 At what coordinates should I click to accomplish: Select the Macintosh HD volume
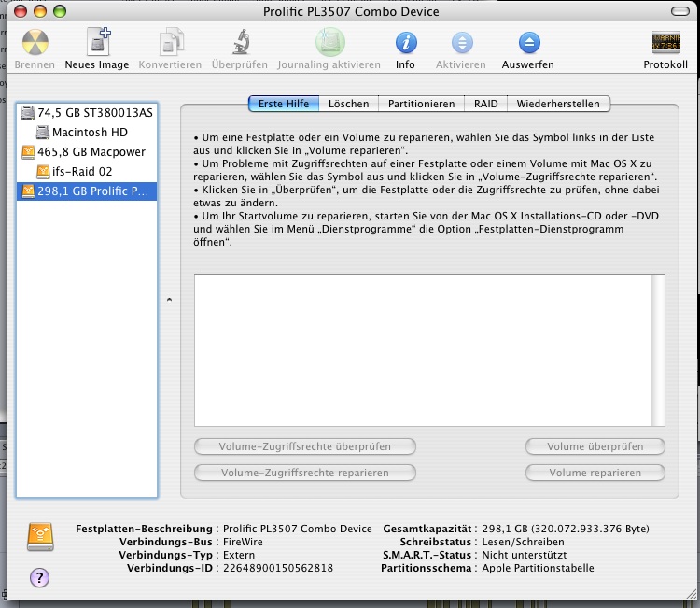tap(87, 133)
